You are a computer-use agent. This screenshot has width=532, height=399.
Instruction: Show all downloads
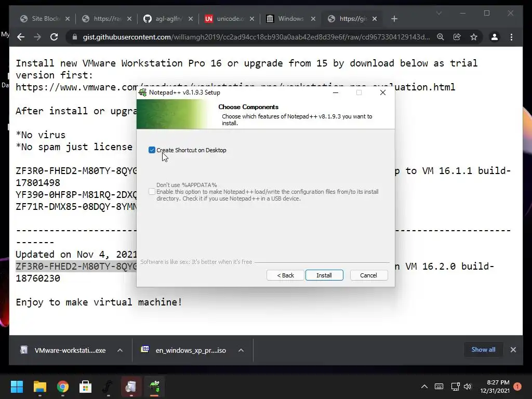coord(483,350)
